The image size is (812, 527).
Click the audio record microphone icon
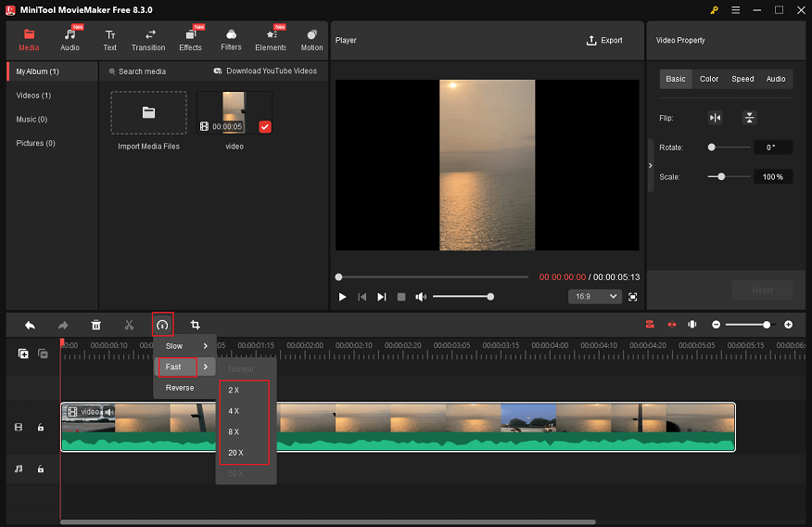coord(691,325)
